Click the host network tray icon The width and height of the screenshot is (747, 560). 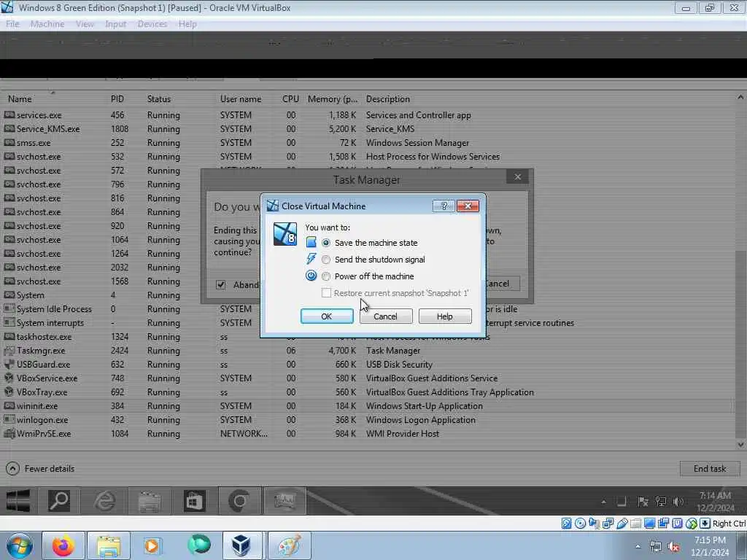656,547
